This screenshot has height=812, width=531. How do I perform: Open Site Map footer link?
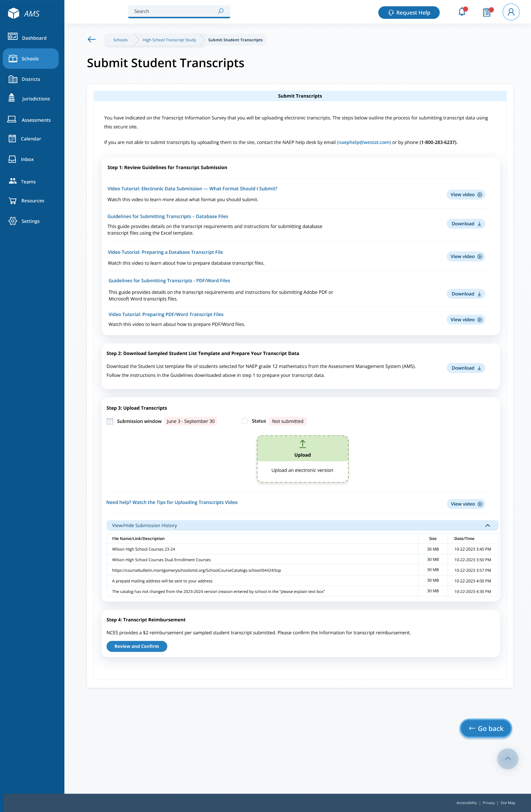point(508,802)
